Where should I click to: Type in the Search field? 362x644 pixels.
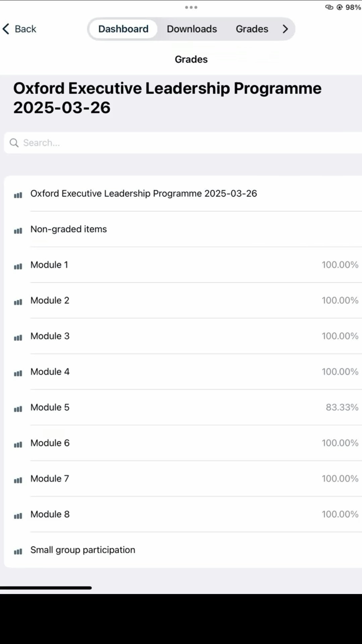[x=188, y=143]
